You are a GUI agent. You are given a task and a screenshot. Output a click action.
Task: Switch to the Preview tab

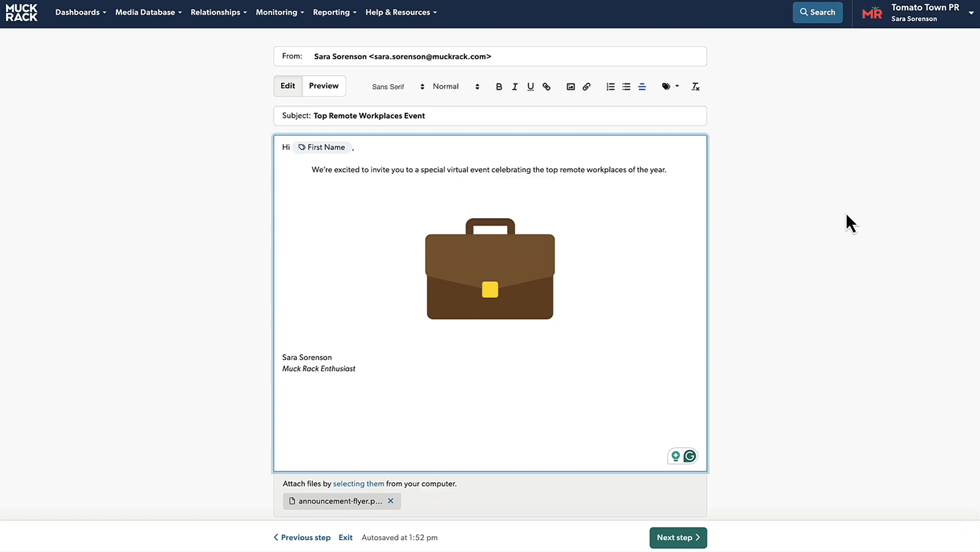pos(323,86)
